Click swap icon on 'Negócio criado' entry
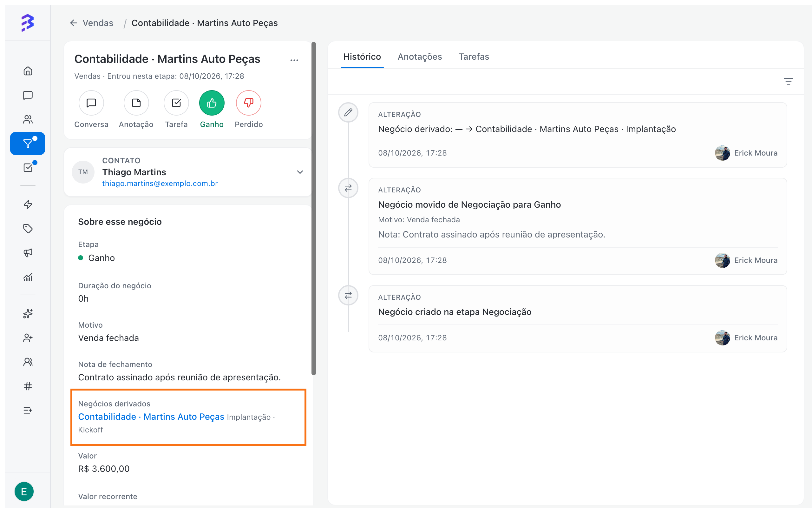The width and height of the screenshot is (812, 508). (x=348, y=295)
